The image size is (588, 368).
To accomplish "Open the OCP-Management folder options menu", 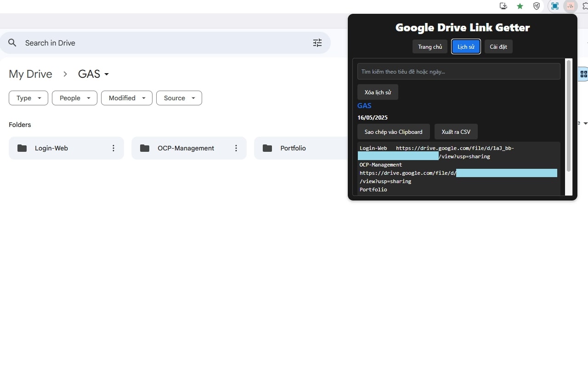I will [x=236, y=148].
